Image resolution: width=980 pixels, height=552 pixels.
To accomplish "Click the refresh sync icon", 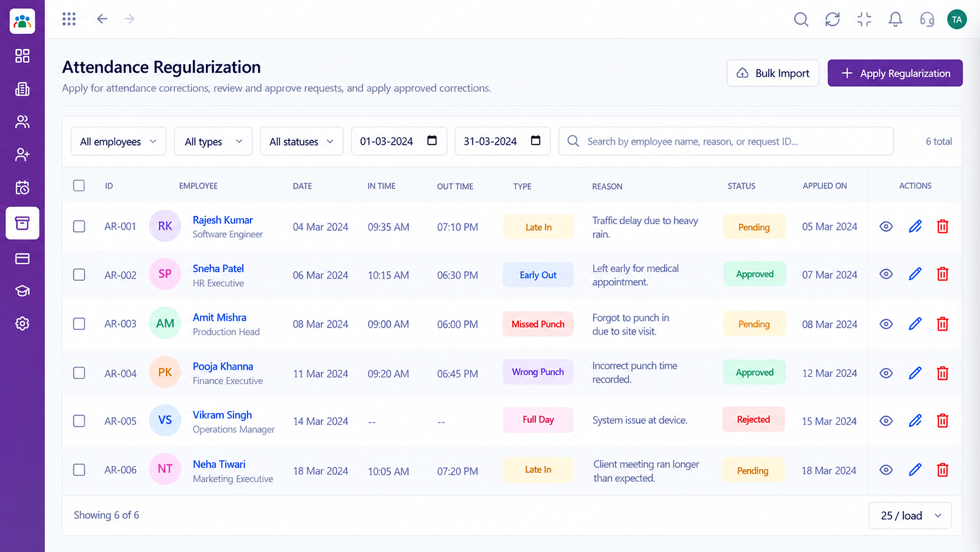I will pos(832,19).
